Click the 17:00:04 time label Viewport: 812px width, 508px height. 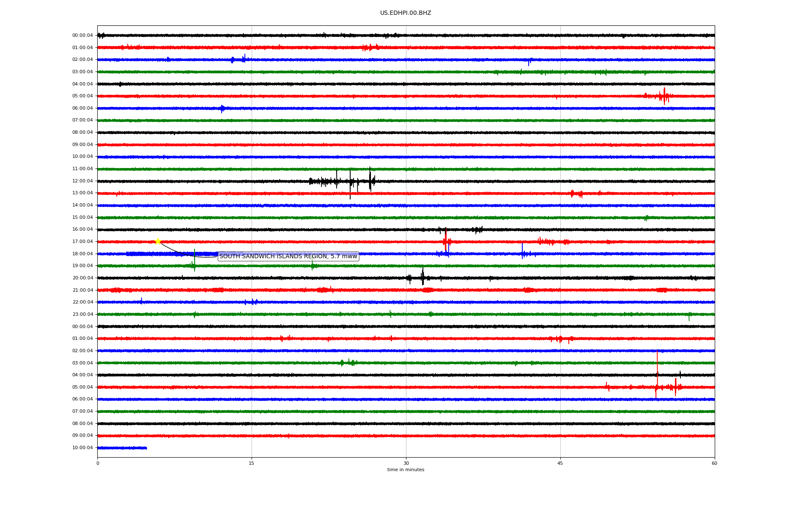coord(82,242)
